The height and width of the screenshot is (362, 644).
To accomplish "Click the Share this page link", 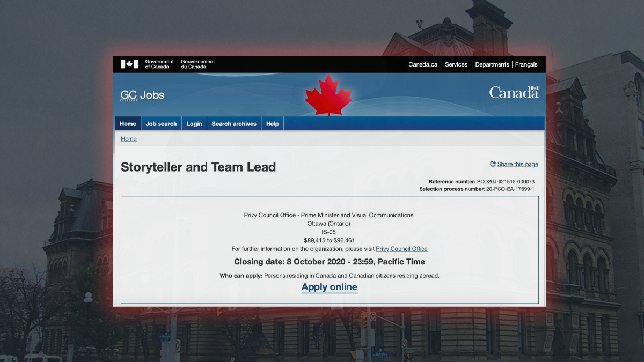I will click(x=518, y=164).
